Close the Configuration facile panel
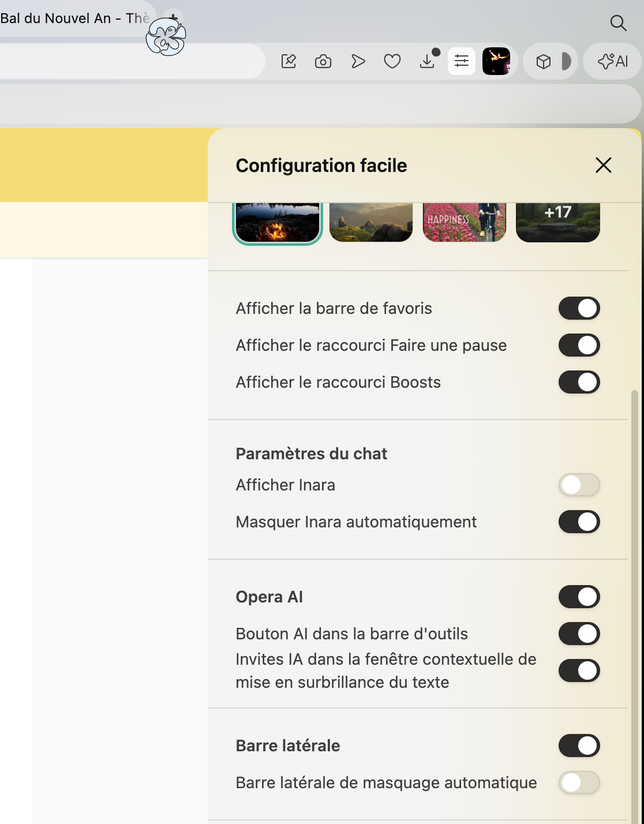 [603, 166]
